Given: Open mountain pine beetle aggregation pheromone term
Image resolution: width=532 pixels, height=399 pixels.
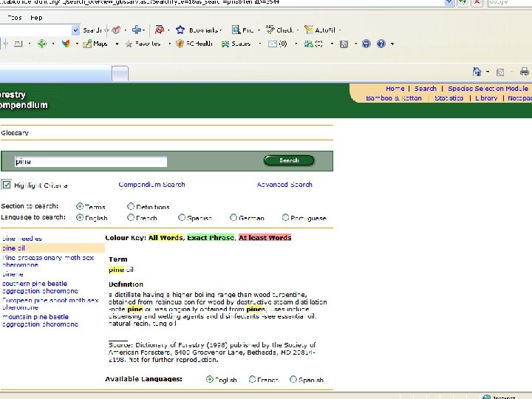Looking at the screenshot, I should point(40,320).
